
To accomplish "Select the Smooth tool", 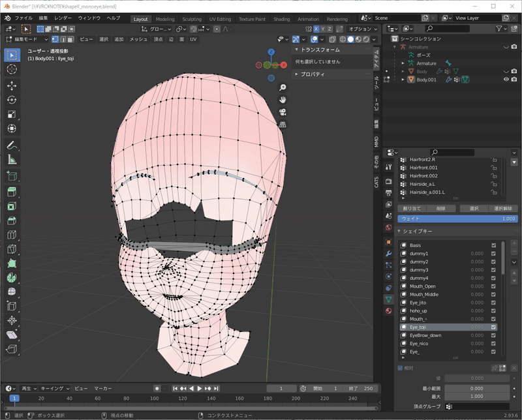I will pos(12,292).
